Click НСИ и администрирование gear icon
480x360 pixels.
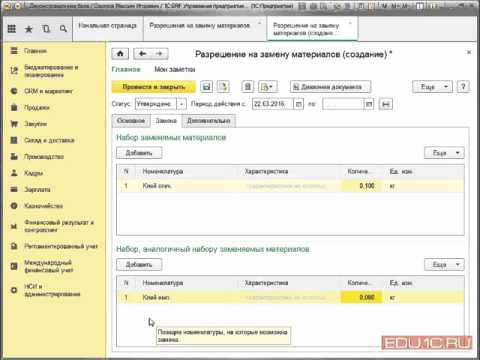coord(14,290)
